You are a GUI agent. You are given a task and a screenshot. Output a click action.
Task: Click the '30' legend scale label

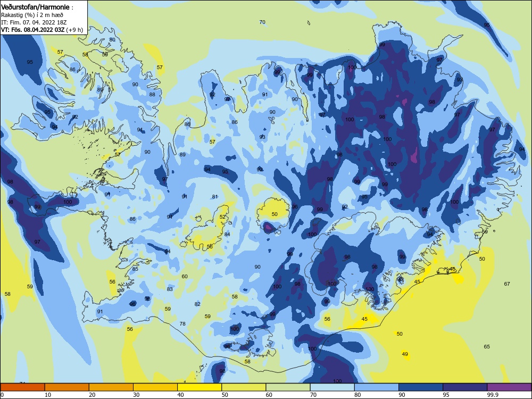136,395
